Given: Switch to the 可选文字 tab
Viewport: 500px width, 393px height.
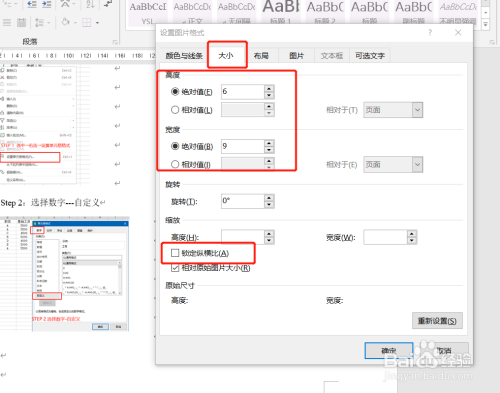Looking at the screenshot, I should (370, 56).
